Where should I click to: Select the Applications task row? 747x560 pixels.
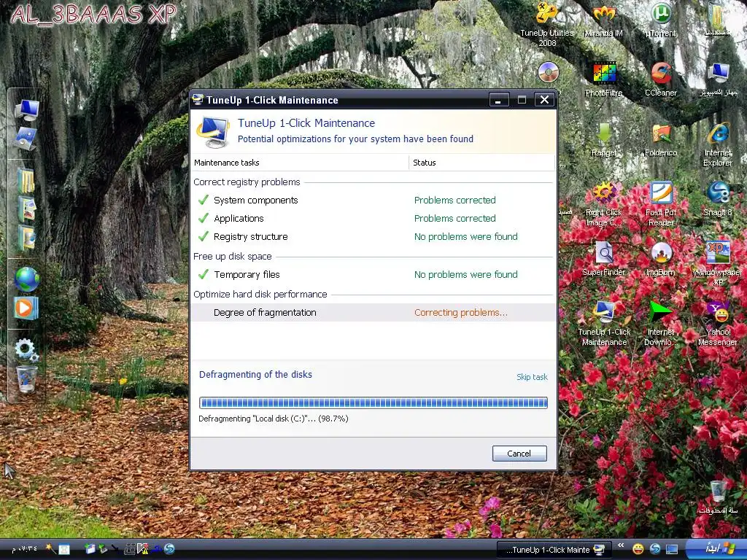click(x=373, y=218)
